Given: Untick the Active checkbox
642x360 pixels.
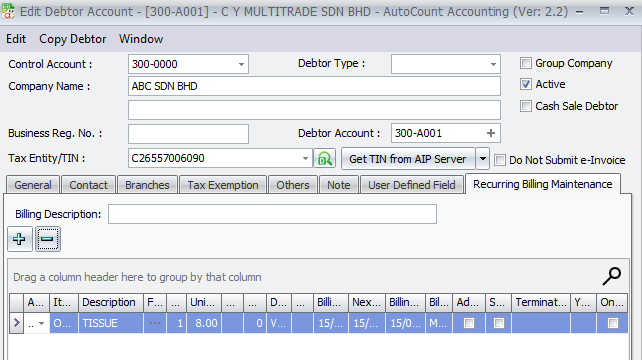Looking at the screenshot, I should pyautogui.click(x=526, y=84).
